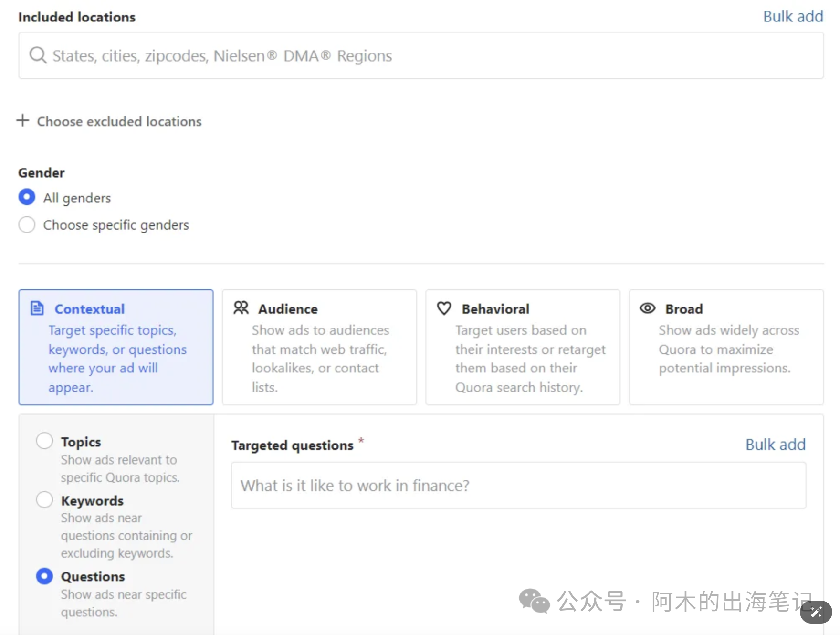Viewport: 840px width, 635px height.
Task: Click 'Show ads relevant to specific Quora topics' text
Action: pos(120,468)
